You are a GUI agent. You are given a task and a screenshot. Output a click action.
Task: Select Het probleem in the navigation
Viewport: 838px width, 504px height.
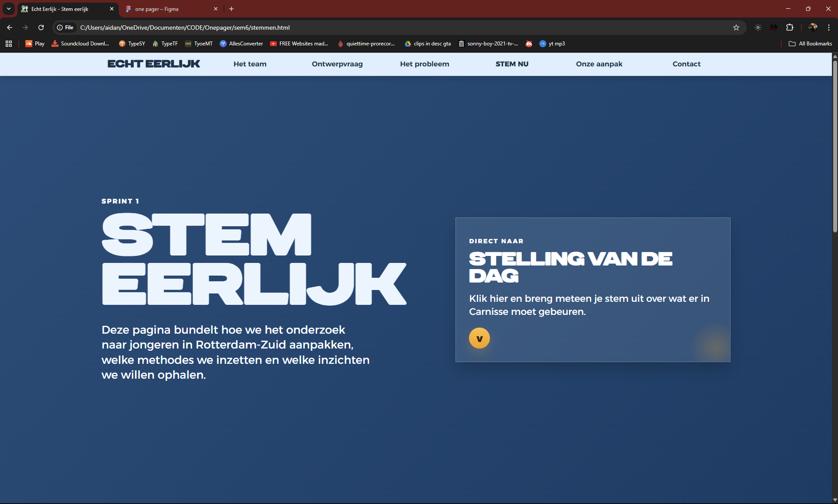click(x=424, y=64)
